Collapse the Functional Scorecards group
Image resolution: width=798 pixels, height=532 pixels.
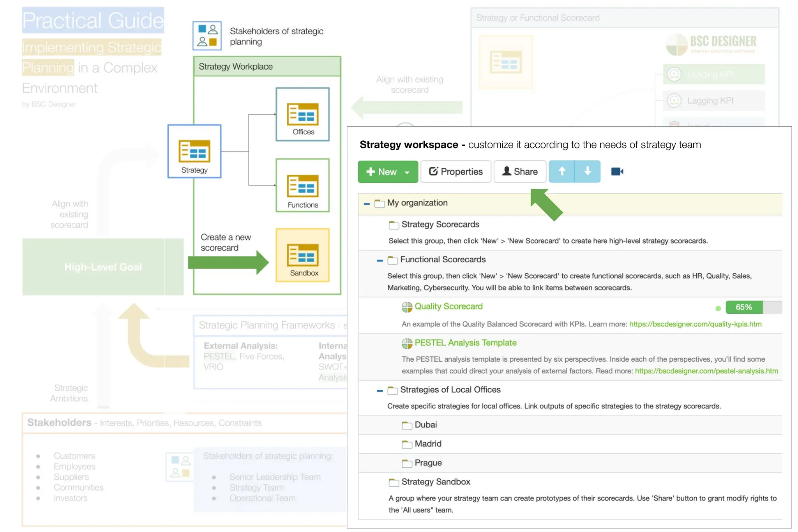(x=380, y=260)
